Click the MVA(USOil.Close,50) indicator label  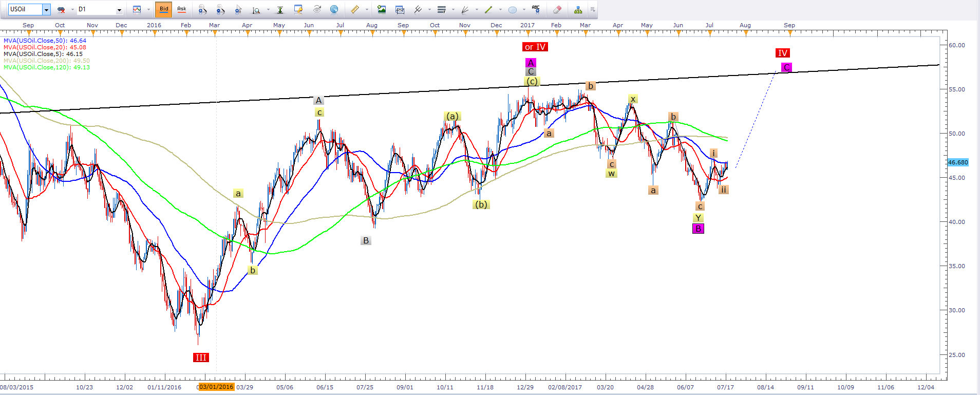(x=45, y=41)
